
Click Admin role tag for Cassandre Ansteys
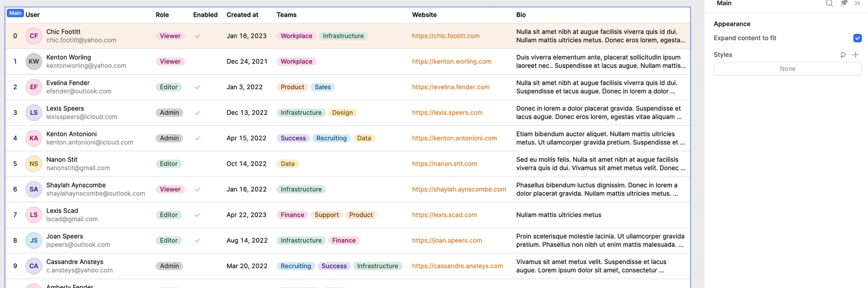pyautogui.click(x=170, y=266)
